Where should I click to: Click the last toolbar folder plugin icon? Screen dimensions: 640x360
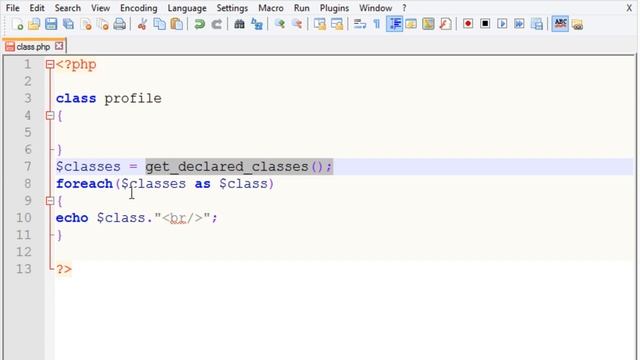click(577, 24)
